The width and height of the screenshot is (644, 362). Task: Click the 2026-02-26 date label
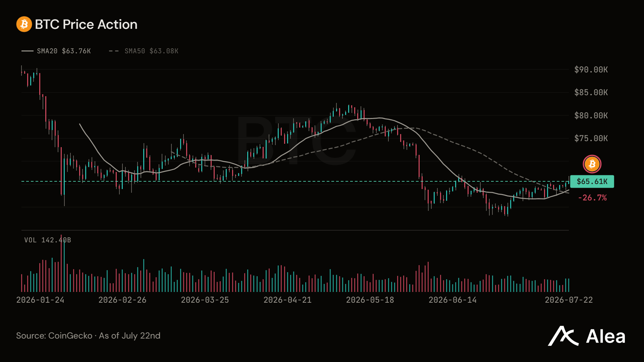point(122,300)
